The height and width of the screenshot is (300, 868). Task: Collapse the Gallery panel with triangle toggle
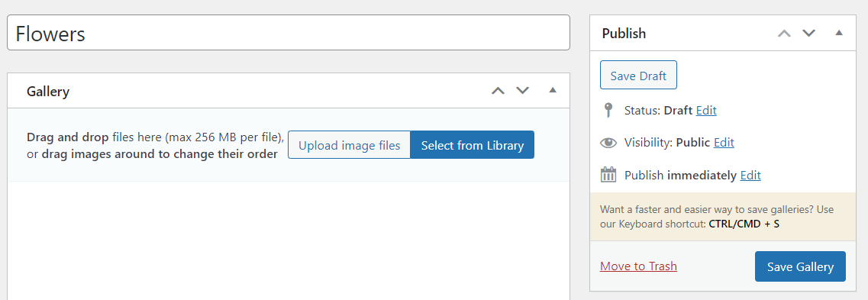tap(553, 89)
